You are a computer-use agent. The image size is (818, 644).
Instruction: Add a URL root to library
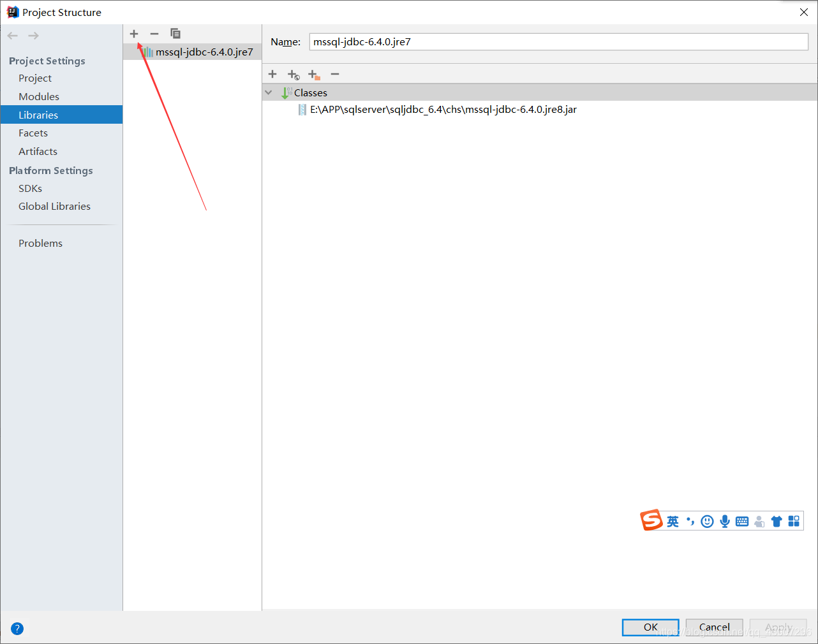tap(294, 75)
